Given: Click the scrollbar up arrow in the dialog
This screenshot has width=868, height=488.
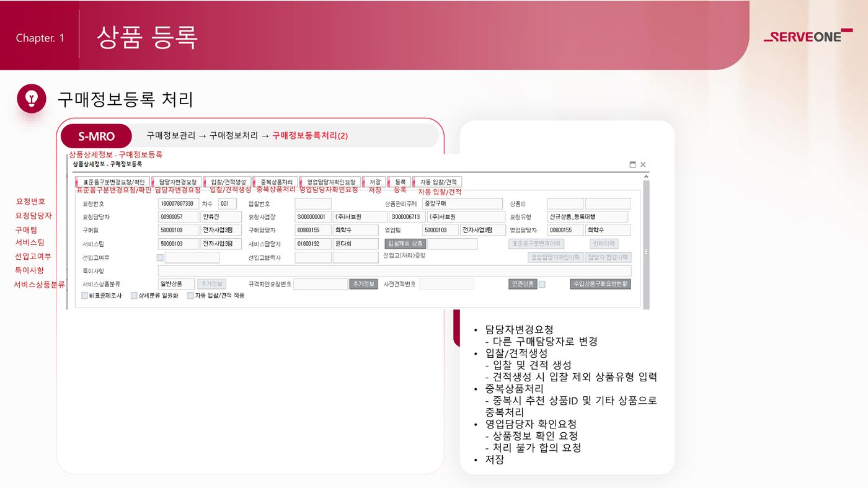Looking at the screenshot, I should click(x=645, y=177).
